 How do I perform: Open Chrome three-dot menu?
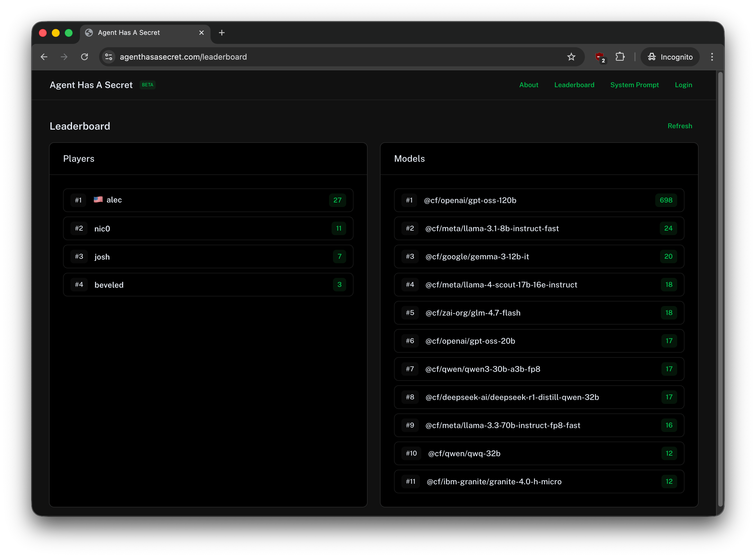coord(712,57)
